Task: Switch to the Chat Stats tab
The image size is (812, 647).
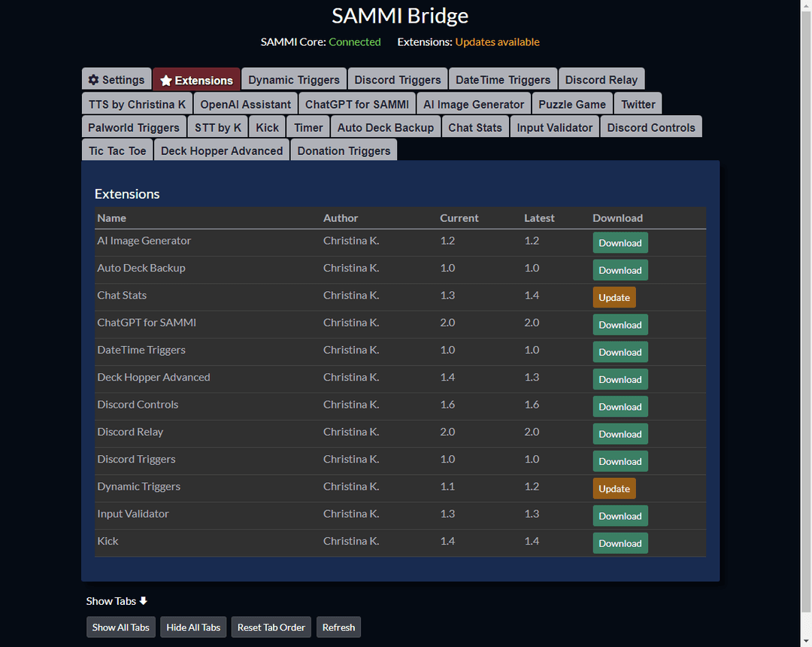Action: (475, 127)
